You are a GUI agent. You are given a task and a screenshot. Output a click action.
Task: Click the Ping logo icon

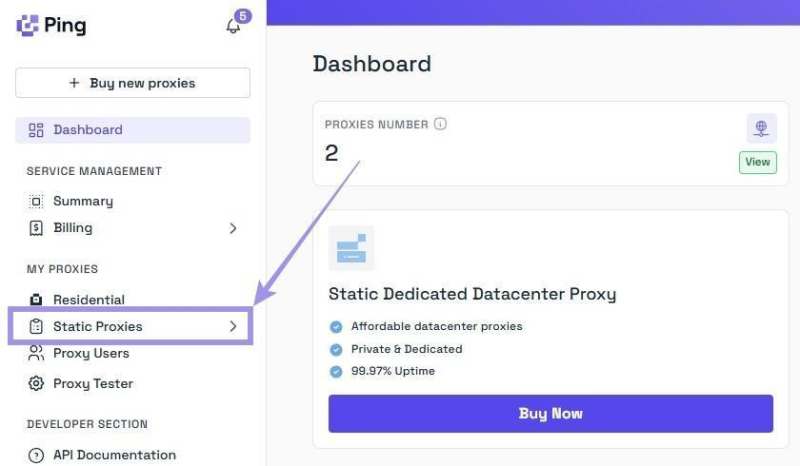[x=28, y=25]
